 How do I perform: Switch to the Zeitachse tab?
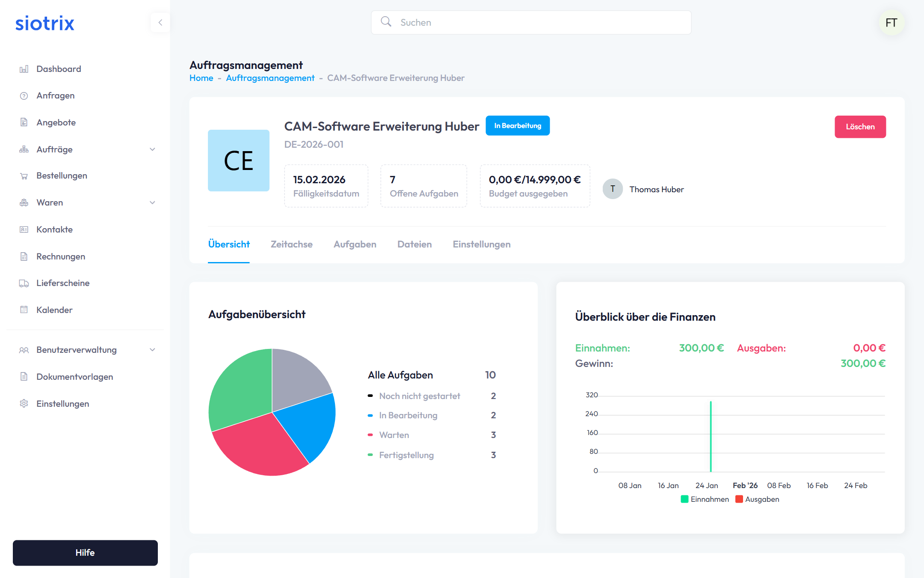click(x=291, y=244)
